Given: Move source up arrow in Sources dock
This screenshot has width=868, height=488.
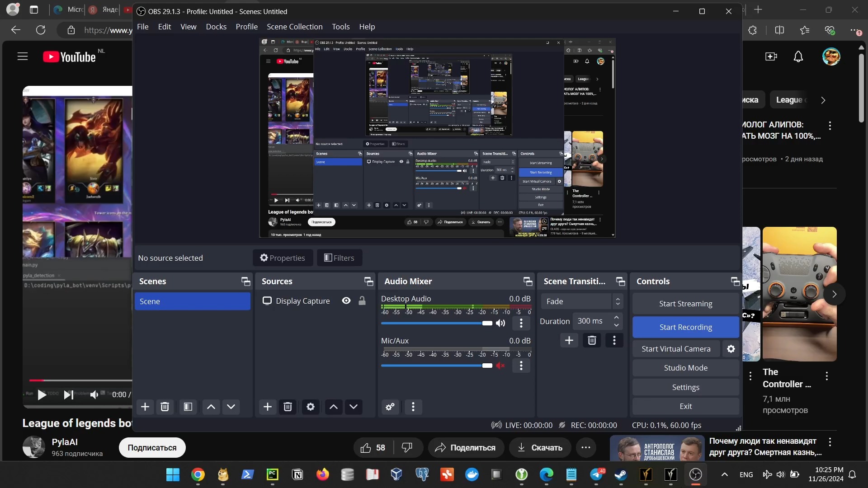Looking at the screenshot, I should 334,407.
